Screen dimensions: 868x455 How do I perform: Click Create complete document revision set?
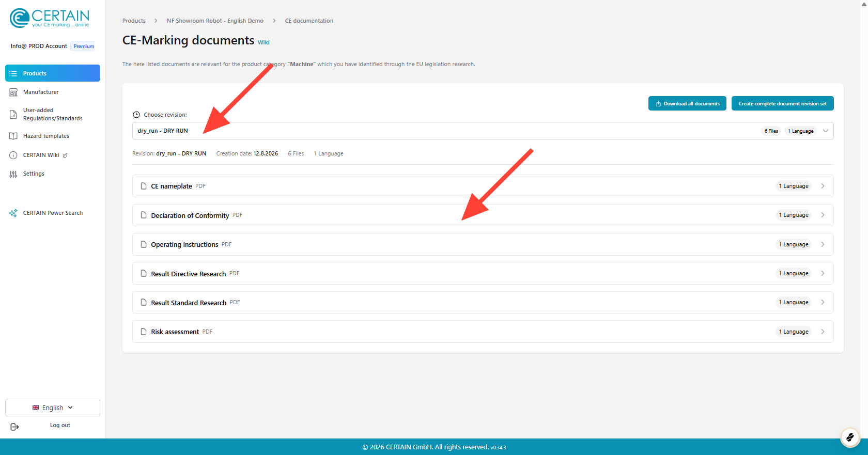tap(782, 103)
